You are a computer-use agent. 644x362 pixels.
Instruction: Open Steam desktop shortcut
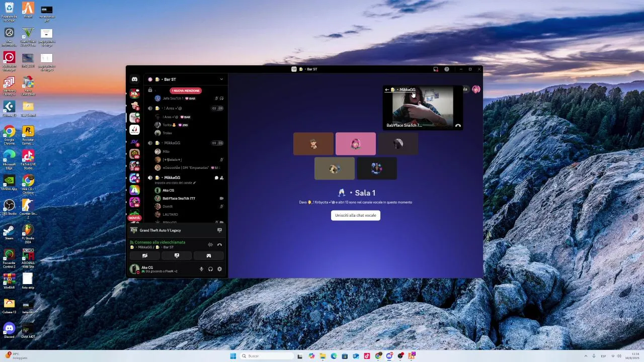[9, 233]
